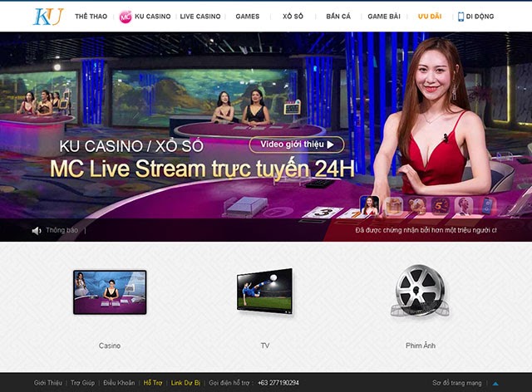Open the Link Dự Bị footer link
The image size is (532, 392).
[185, 383]
